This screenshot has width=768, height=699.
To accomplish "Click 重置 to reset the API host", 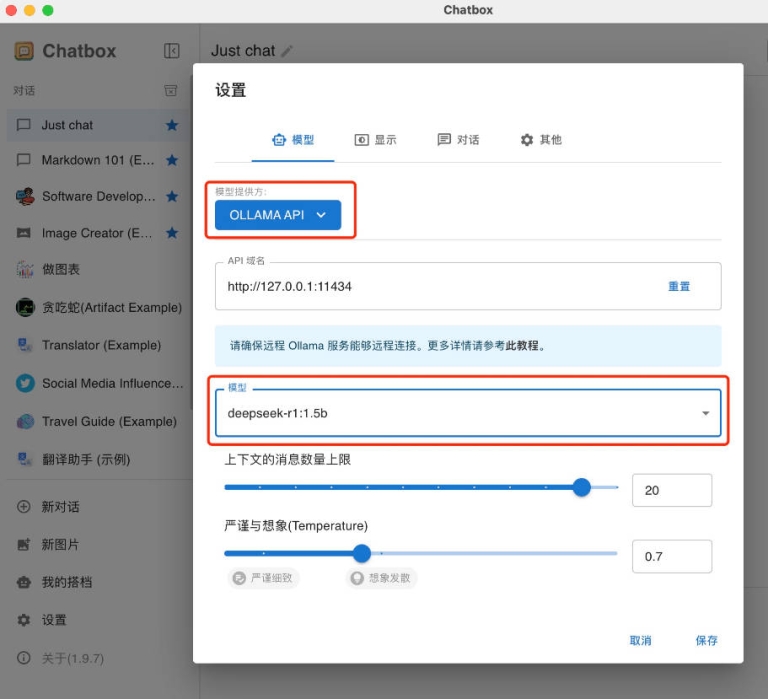I will [679, 286].
